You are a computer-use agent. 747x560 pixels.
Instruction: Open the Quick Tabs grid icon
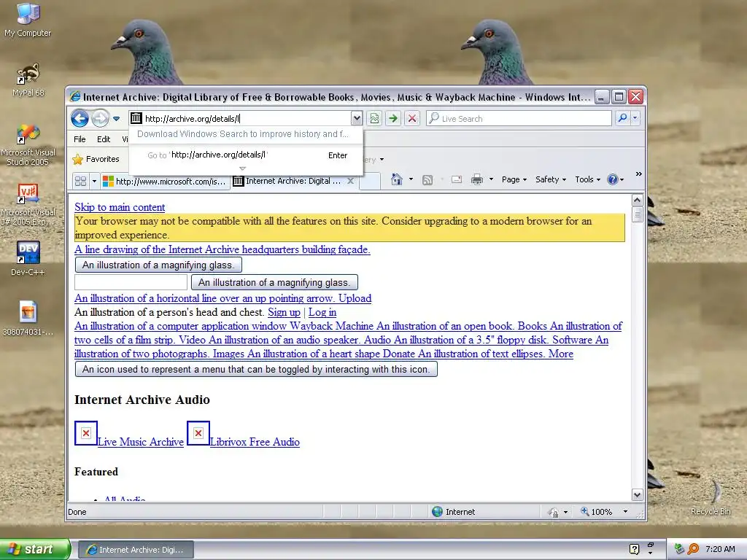click(80, 181)
